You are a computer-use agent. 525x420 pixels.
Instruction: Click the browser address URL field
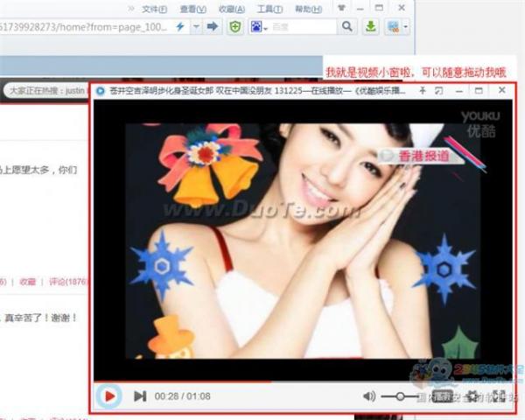(86, 27)
